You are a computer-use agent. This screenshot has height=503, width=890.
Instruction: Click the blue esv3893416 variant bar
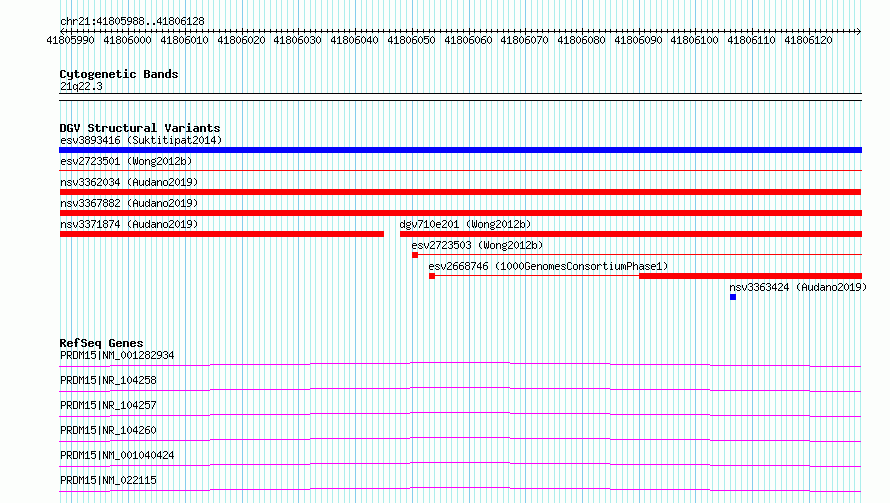(460, 150)
